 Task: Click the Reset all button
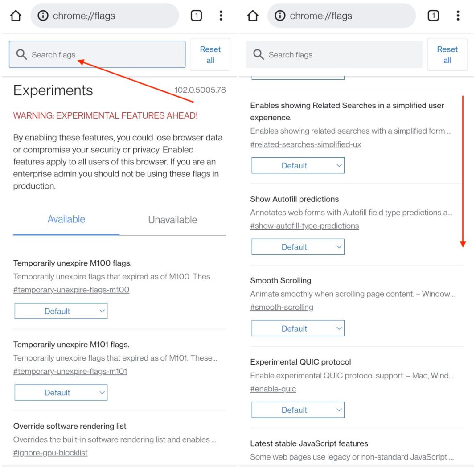click(x=210, y=54)
